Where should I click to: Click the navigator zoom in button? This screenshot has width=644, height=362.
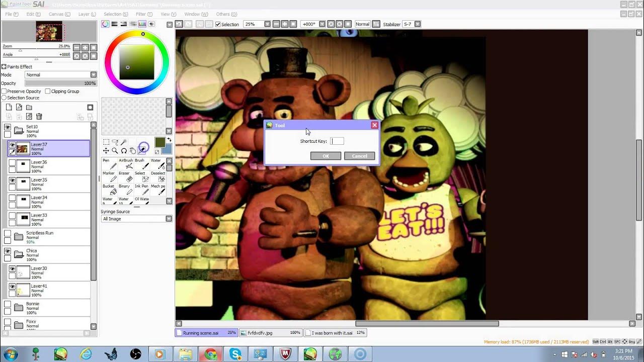coord(86,47)
